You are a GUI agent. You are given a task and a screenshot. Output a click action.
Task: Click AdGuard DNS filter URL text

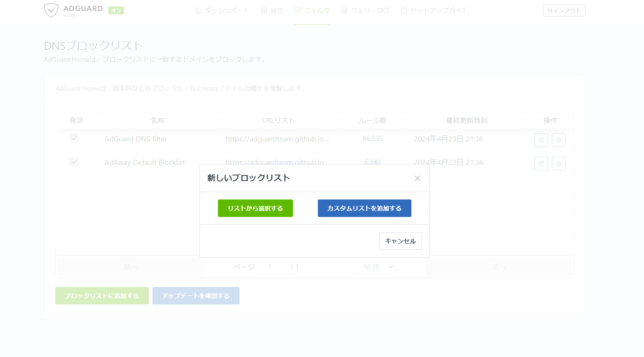(x=277, y=139)
